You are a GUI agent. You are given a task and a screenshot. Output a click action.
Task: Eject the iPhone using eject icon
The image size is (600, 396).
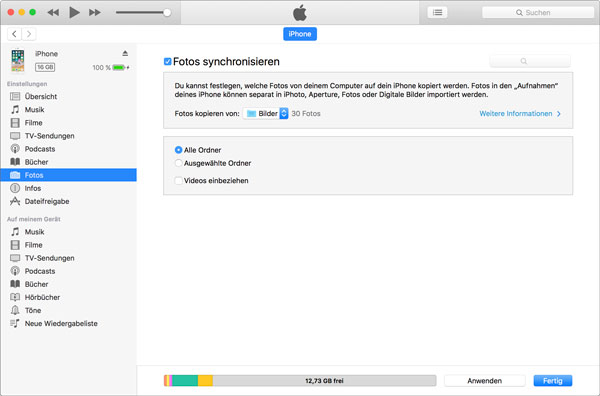125,53
